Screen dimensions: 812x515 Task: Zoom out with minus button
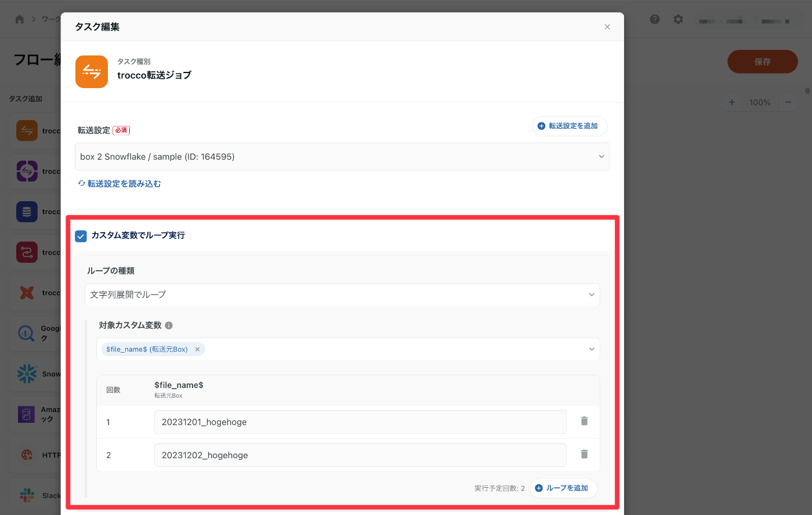(788, 102)
